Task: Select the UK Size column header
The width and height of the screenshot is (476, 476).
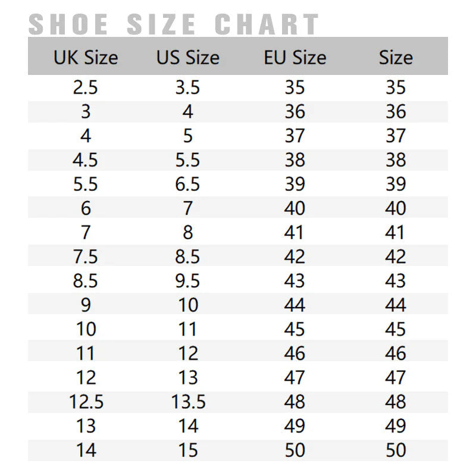Action: point(86,57)
